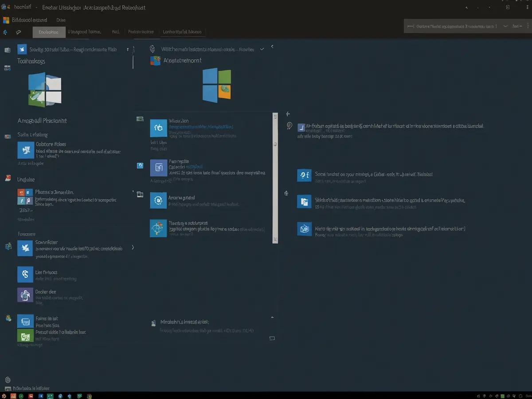Expand the dropdown chevron next to the center heading
The width and height of the screenshot is (532, 399).
(x=262, y=49)
